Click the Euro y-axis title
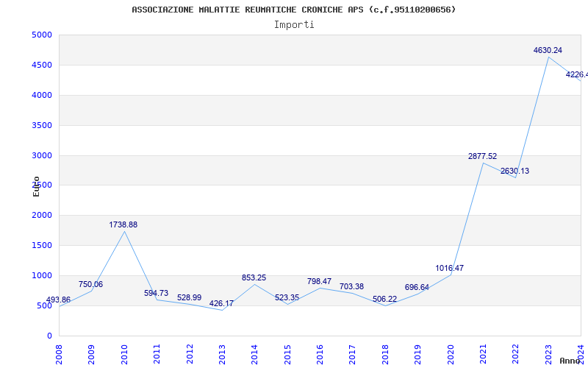This screenshot has width=588, height=368. pos(36,185)
